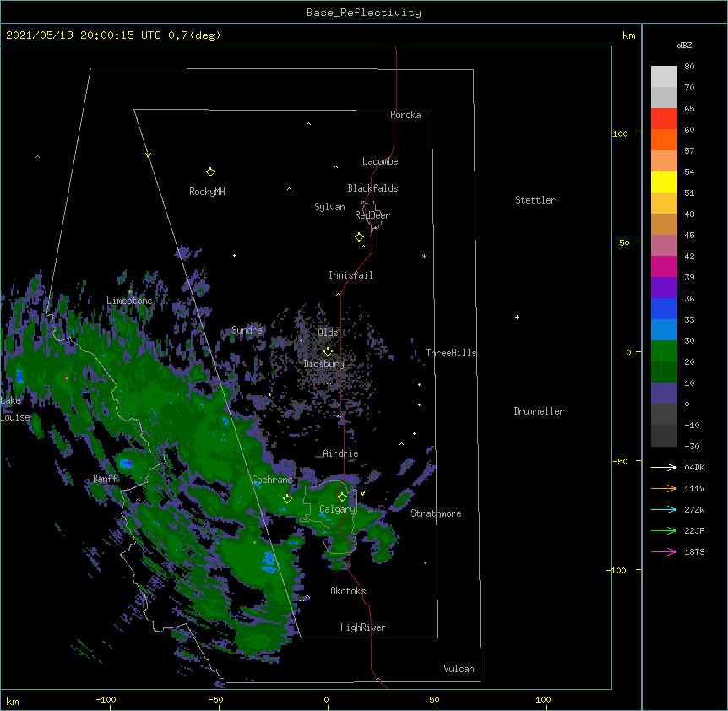Image resolution: width=728 pixels, height=711 pixels.
Task: Pick the dark orange 57 dBZ swatch
Action: 664,139
